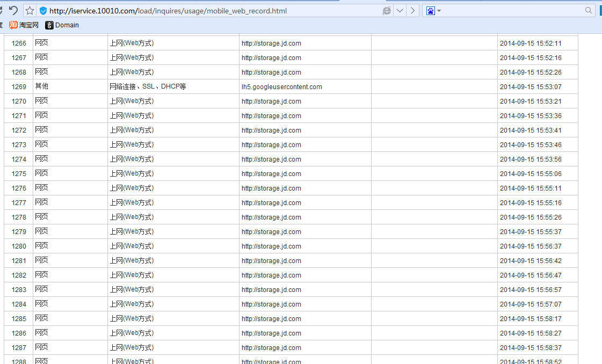
Task: Click the timestamp 2014-09-15 15:53:07
Action: pyautogui.click(x=531, y=87)
